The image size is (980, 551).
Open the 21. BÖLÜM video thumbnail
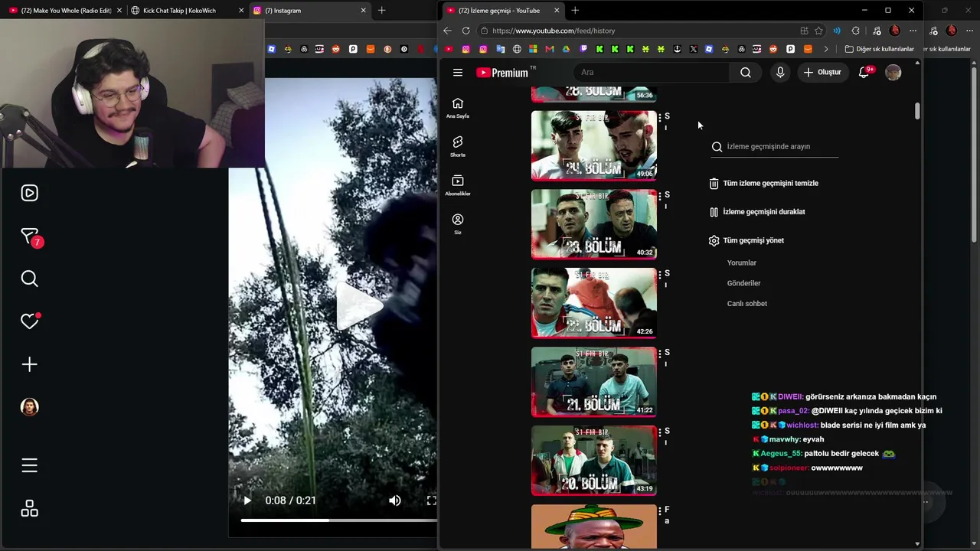point(594,383)
